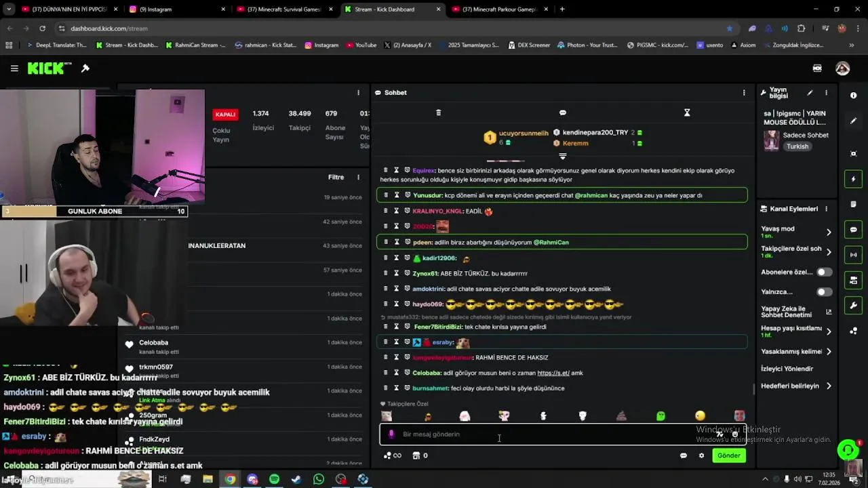Open the Yayın bilgisi three-dot menu
This screenshot has width=868, height=488.
click(x=826, y=93)
